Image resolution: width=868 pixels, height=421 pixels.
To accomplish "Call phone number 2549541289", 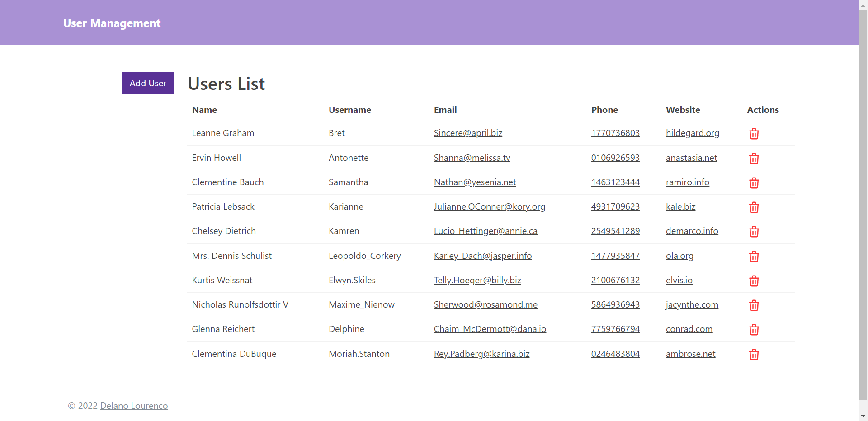I will coord(615,231).
